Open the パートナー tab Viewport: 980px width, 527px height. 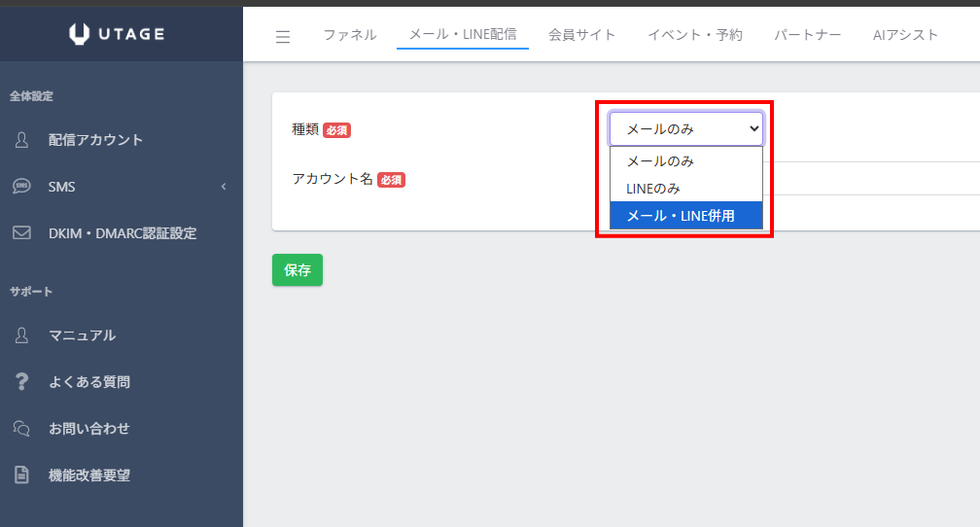807,35
